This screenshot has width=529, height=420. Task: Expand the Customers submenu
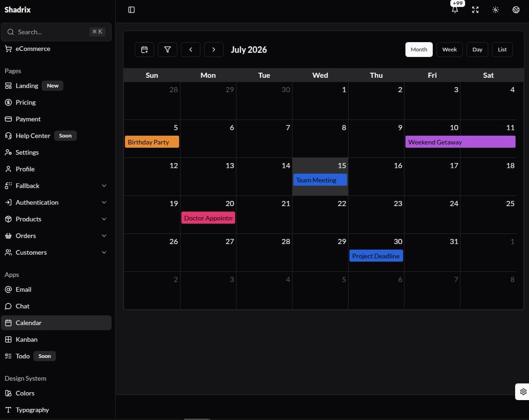coord(104,252)
